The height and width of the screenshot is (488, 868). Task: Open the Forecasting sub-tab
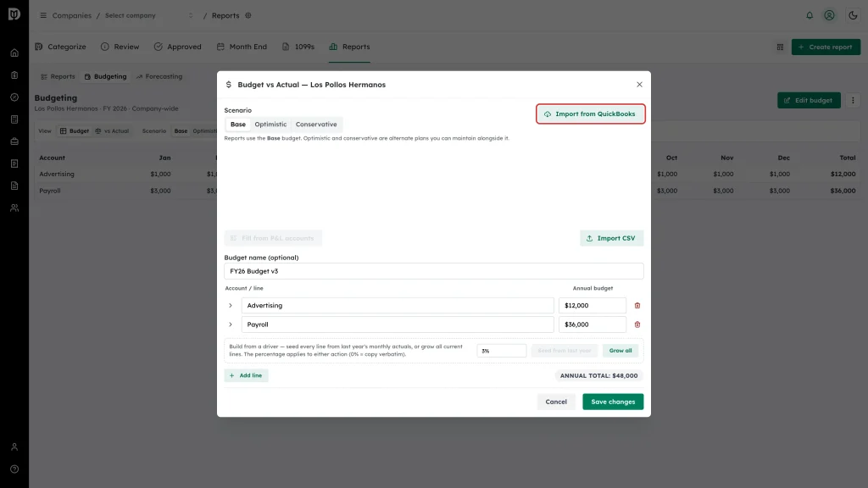(159, 77)
